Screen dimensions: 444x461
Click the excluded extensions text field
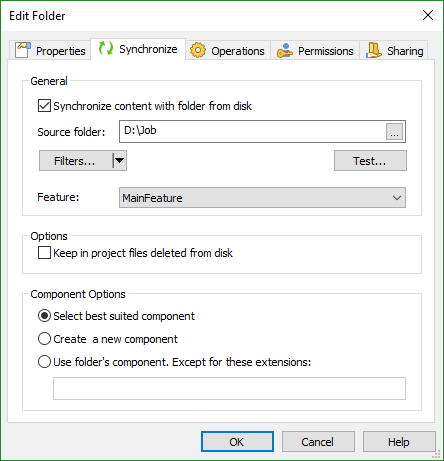coord(229,388)
